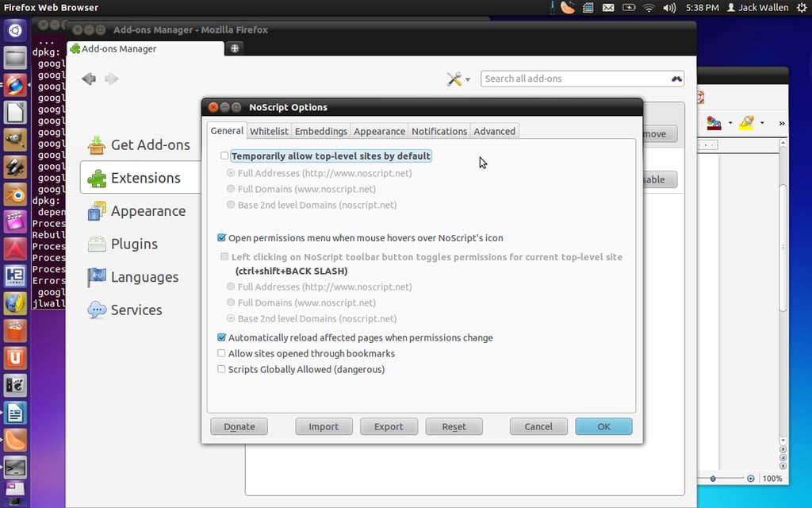Switch to the Whitelist tab

[x=269, y=131]
